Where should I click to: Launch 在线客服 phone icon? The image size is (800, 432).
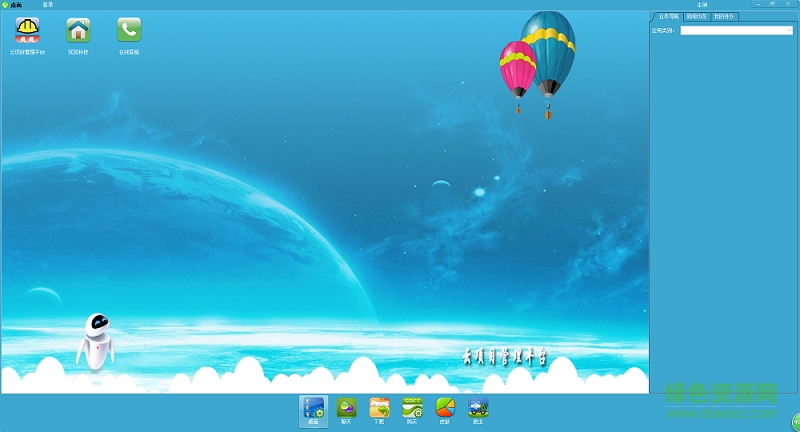point(129,30)
